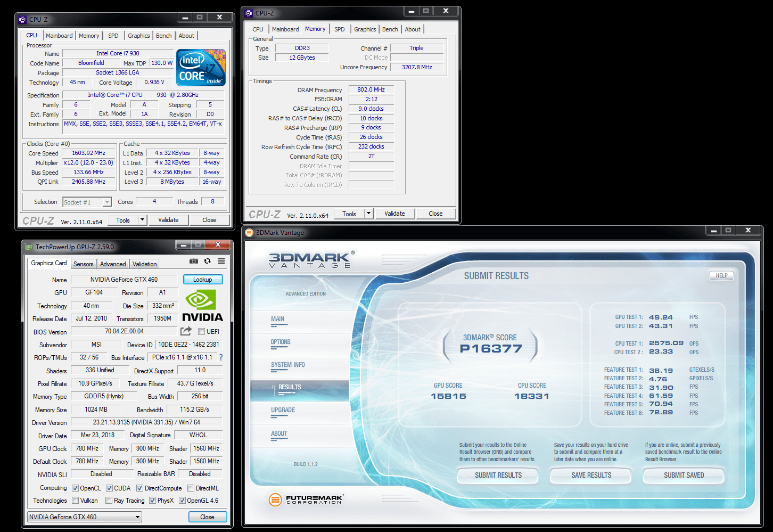Toggle the Vulkan checkbox
Image resolution: width=773 pixels, height=532 pixels.
click(76, 501)
